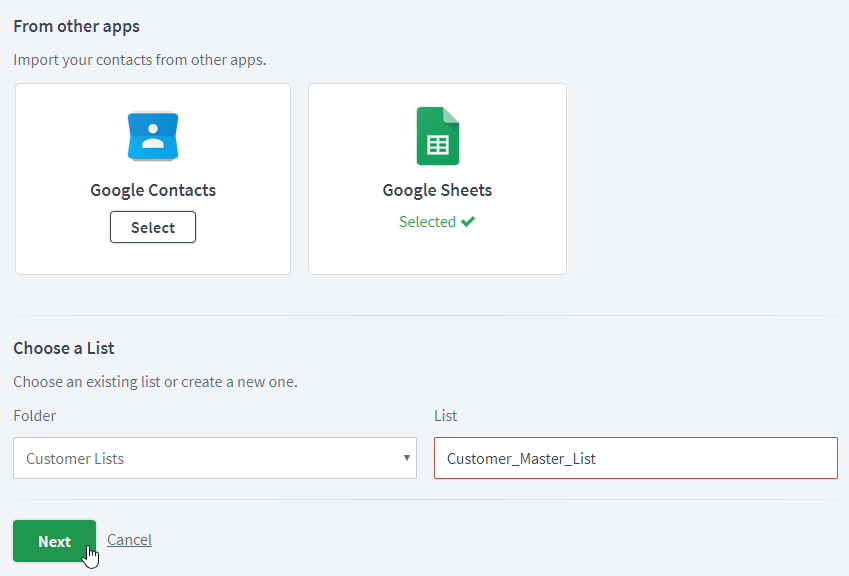Click the 'Choose an existing list' description text
The height and width of the screenshot is (576, 849).
coord(155,382)
